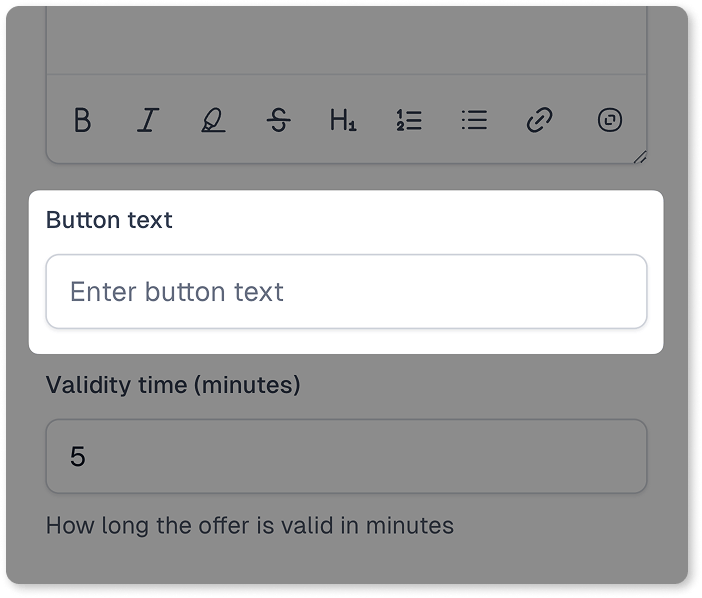Toggle strikethrough text formatting
Image resolution: width=702 pixels, height=598 pixels.
tap(278, 120)
